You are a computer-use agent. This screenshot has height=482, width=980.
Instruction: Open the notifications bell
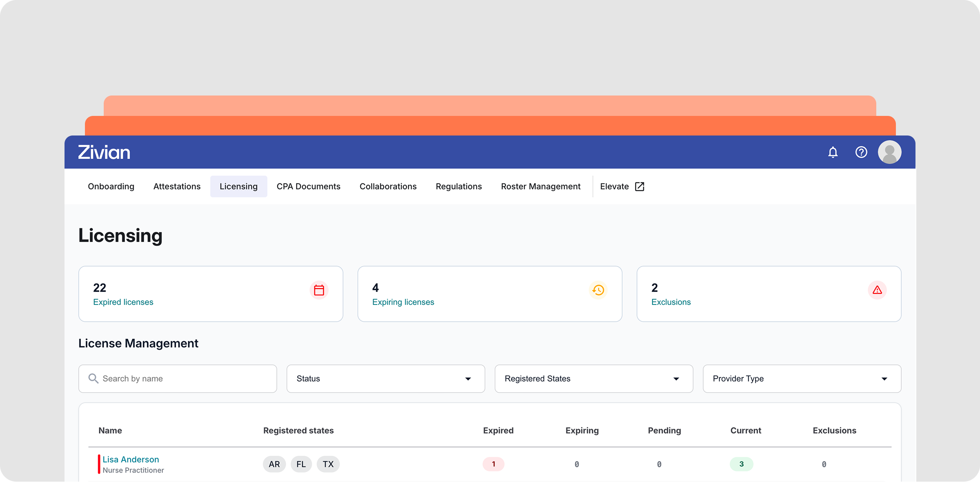pos(833,152)
